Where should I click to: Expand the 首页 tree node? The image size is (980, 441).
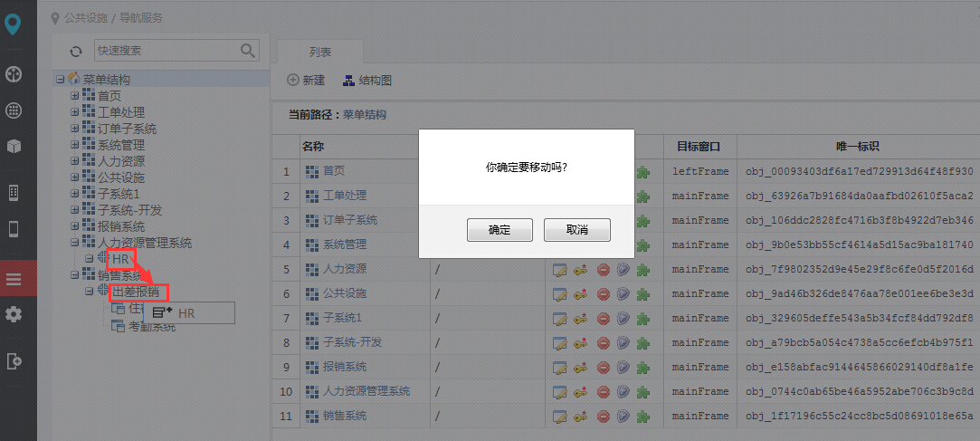(75, 96)
